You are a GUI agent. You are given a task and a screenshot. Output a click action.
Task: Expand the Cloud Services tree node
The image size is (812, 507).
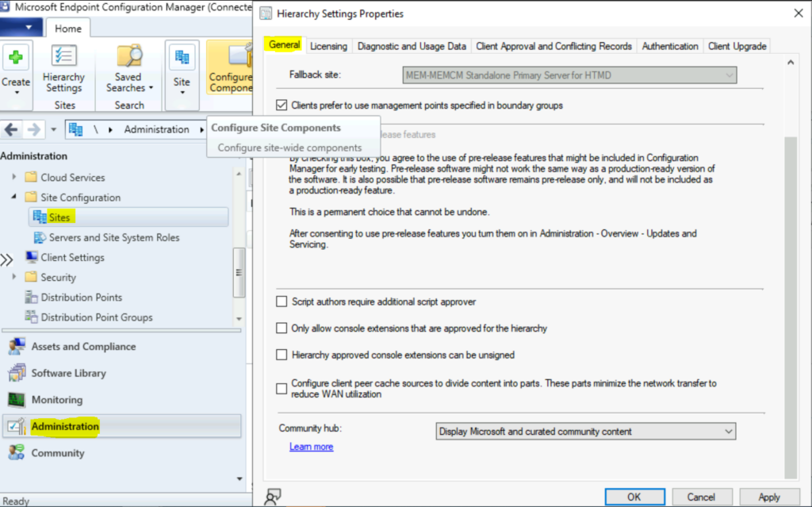pos(14,177)
